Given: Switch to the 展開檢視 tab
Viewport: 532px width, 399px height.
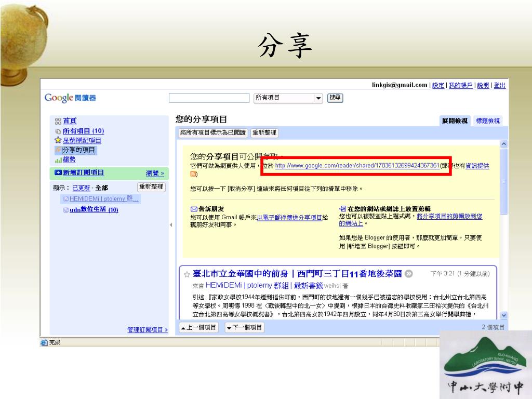Looking at the screenshot, I should point(454,121).
